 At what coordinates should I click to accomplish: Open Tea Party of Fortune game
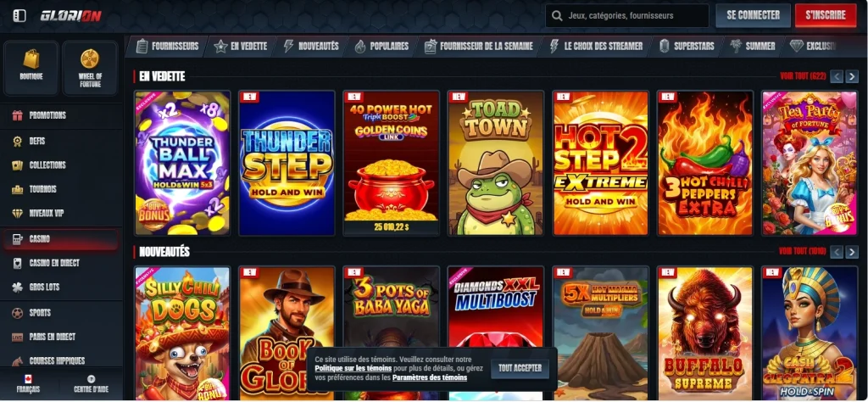[810, 164]
